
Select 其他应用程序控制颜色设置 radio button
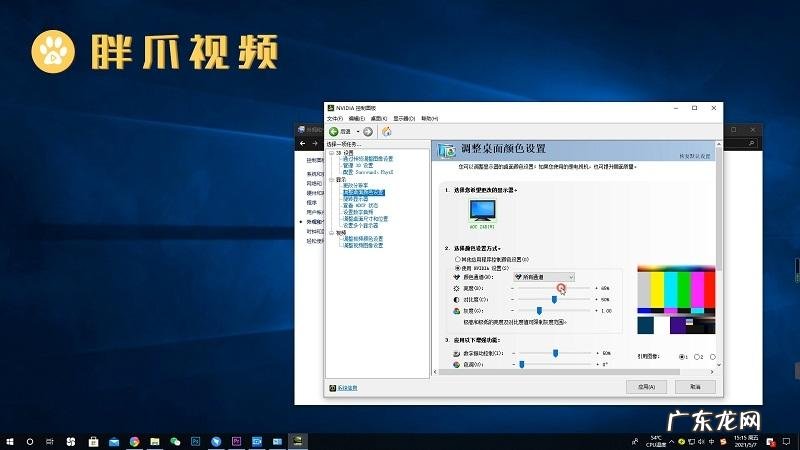458,259
